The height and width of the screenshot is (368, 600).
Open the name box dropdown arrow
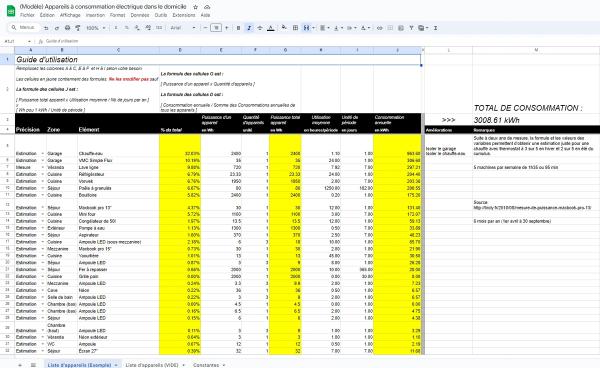tap(29, 41)
